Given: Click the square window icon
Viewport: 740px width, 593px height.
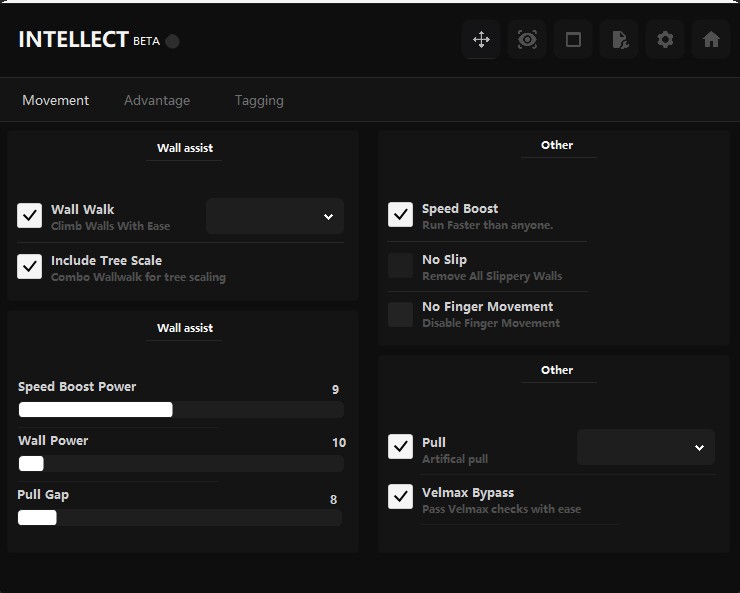Looking at the screenshot, I should 573,40.
